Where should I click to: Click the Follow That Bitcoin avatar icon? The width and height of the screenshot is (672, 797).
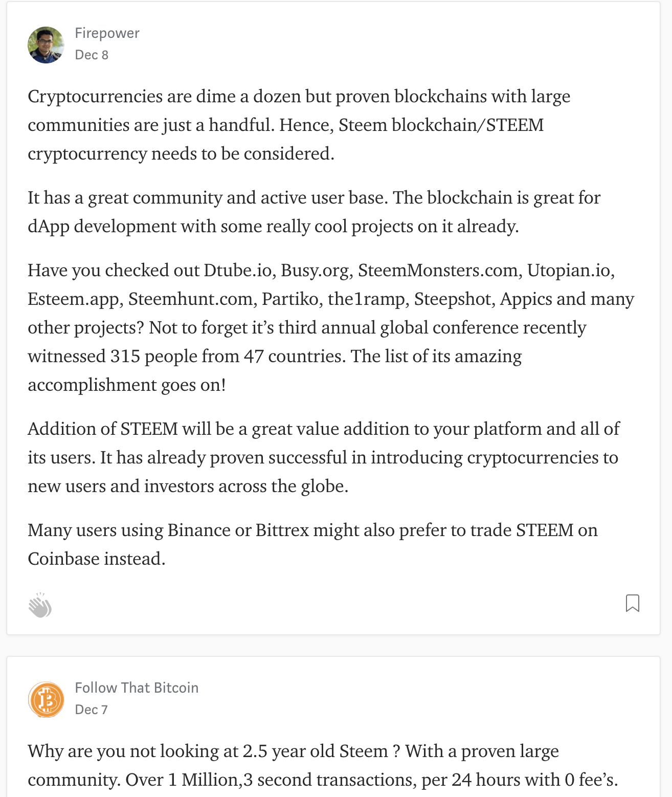coord(46,699)
